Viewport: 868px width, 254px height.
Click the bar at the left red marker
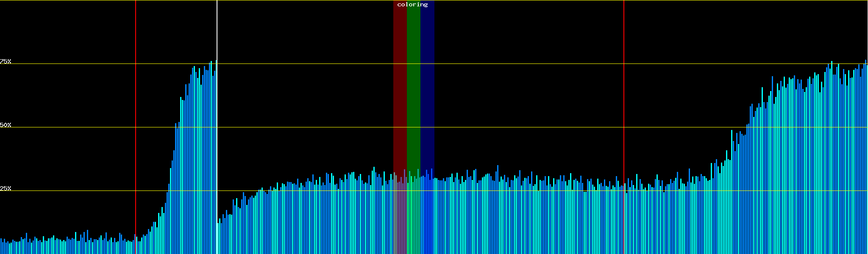(135, 244)
